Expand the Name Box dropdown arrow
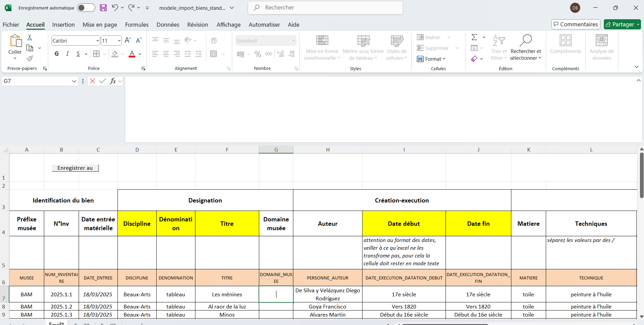Screen dimensions: 644x325 [x=74, y=81]
